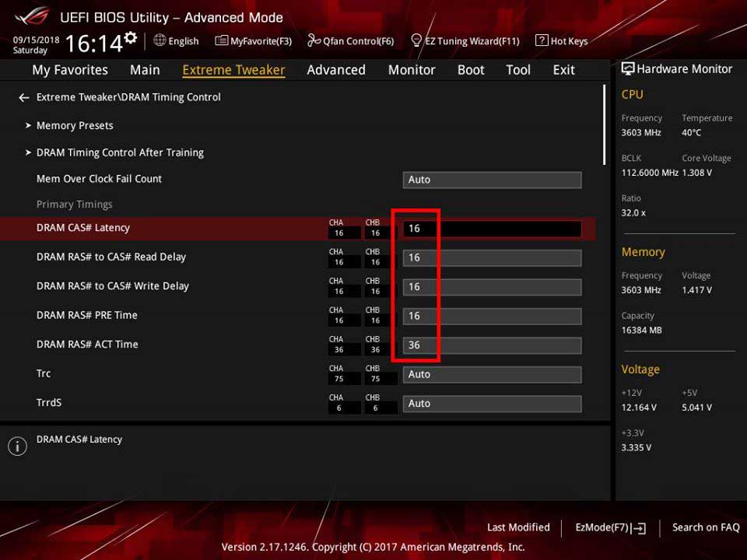This screenshot has height=560, width=747.
Task: Edit DRAM RAS# to CAS# Write Delay field
Action: 492,287
